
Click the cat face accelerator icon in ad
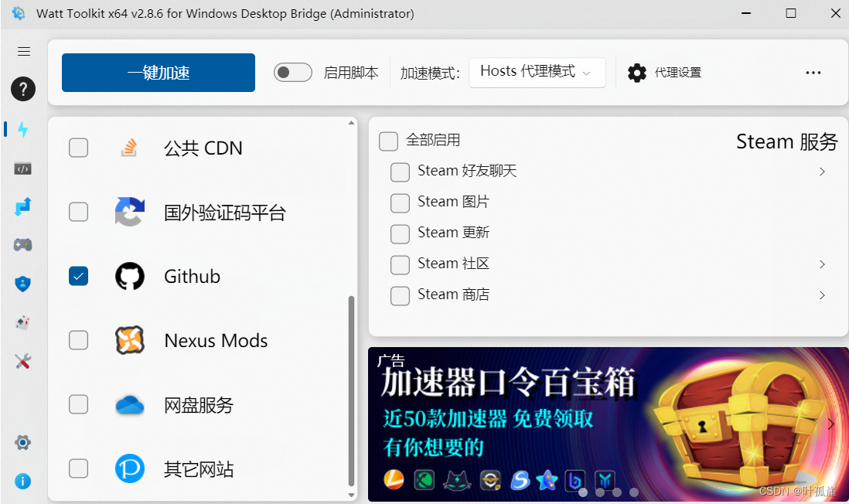click(x=457, y=480)
